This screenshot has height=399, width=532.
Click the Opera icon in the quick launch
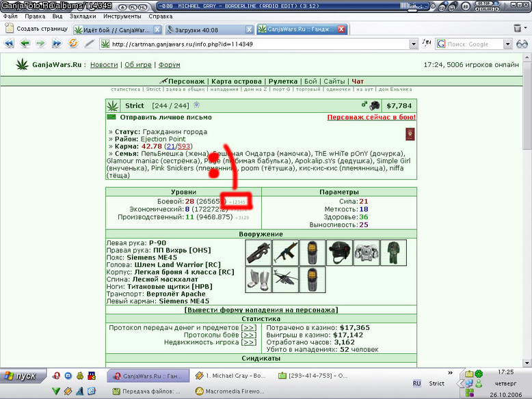point(56,376)
